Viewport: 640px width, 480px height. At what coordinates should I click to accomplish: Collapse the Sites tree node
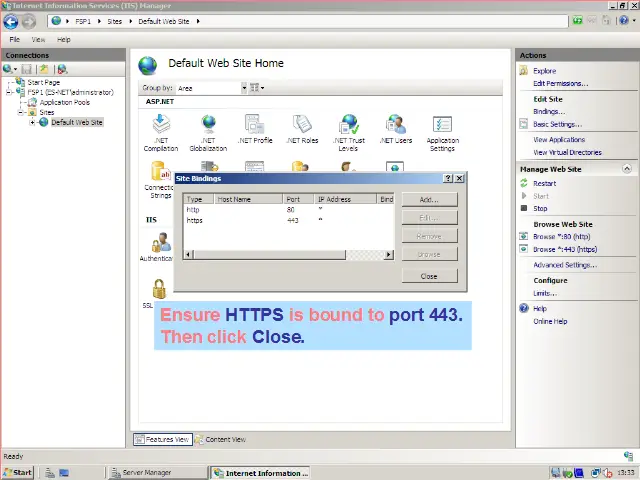click(x=20, y=112)
